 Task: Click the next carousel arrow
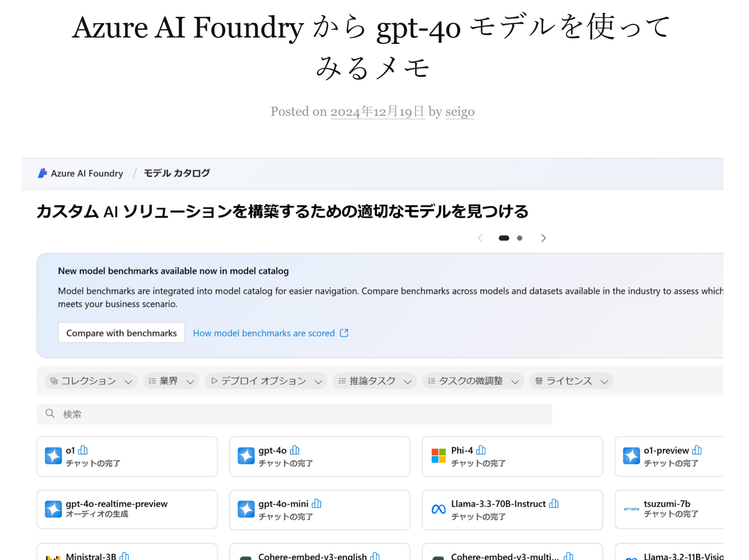543,238
